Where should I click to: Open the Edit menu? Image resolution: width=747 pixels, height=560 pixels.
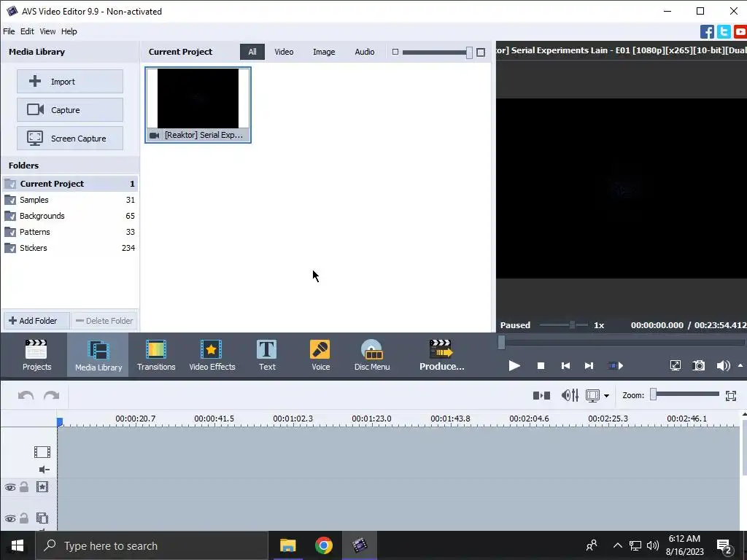(x=27, y=31)
